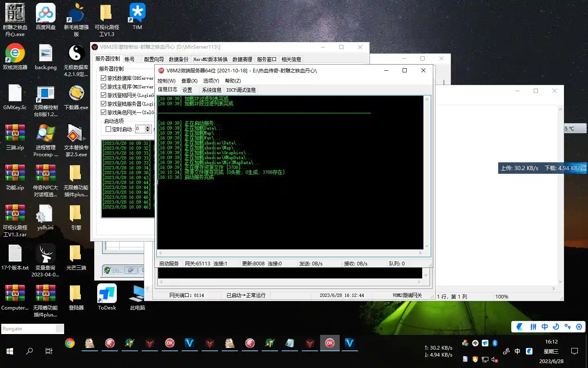The height and width of the screenshot is (368, 588).
Task: Toggle 游戏数据库(DBServer) checkbox
Action: pos(104,78)
